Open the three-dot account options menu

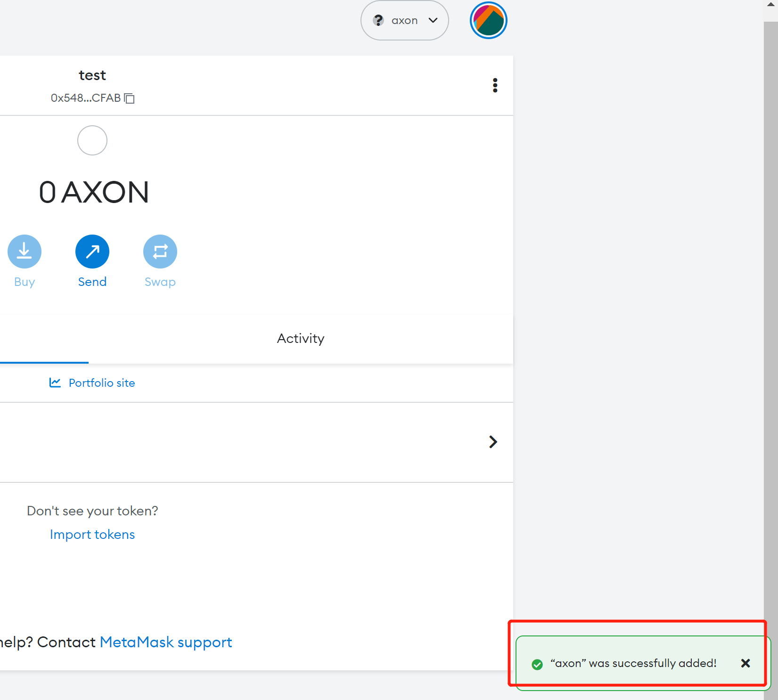coord(495,85)
